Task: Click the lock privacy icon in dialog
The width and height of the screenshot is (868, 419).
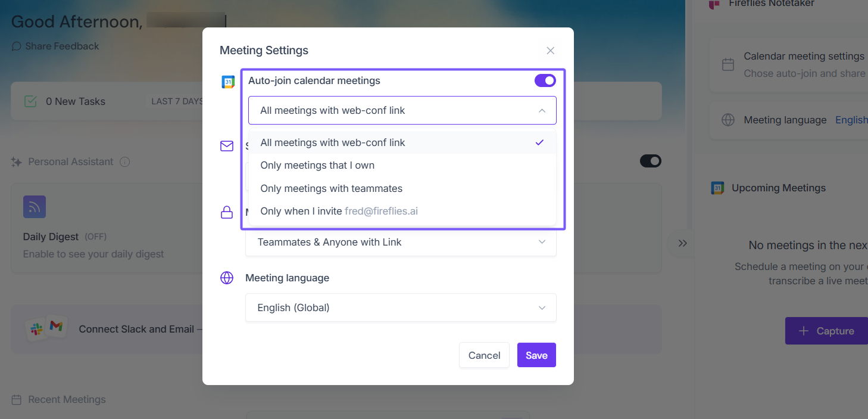Action: coord(227,212)
